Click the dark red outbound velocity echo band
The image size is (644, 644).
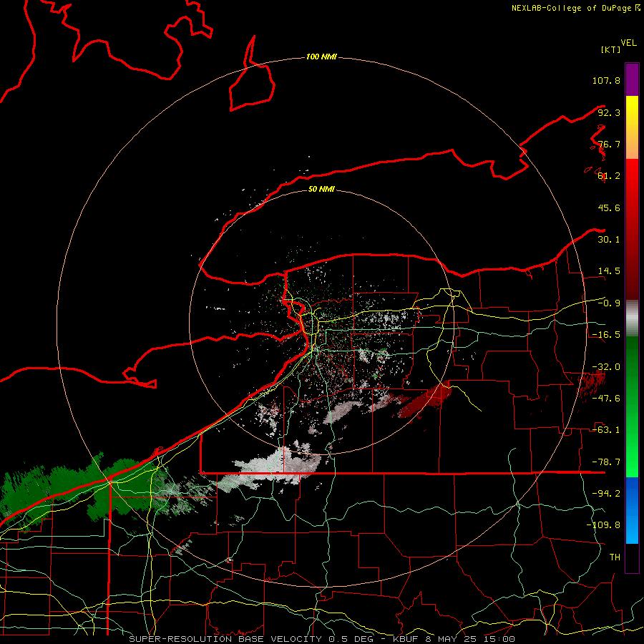pos(425,401)
